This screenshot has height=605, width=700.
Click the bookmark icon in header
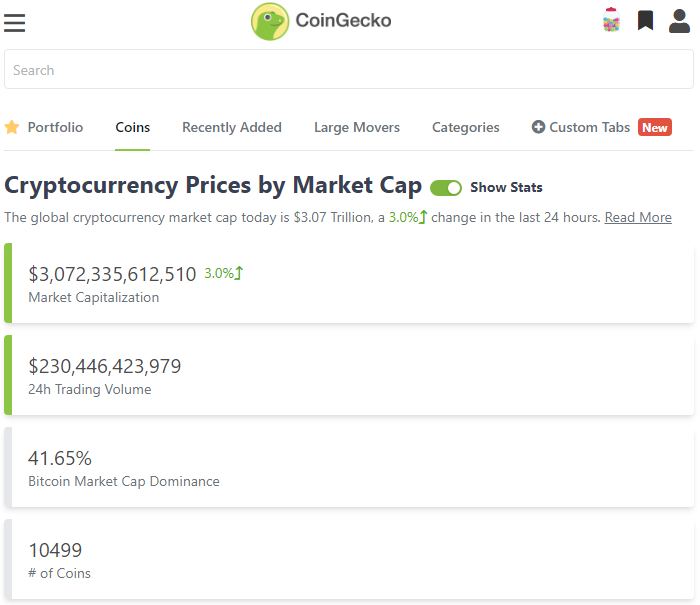pyautogui.click(x=646, y=20)
